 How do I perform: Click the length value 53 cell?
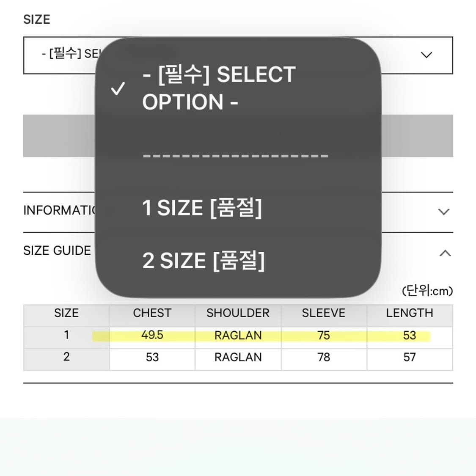coord(410,335)
